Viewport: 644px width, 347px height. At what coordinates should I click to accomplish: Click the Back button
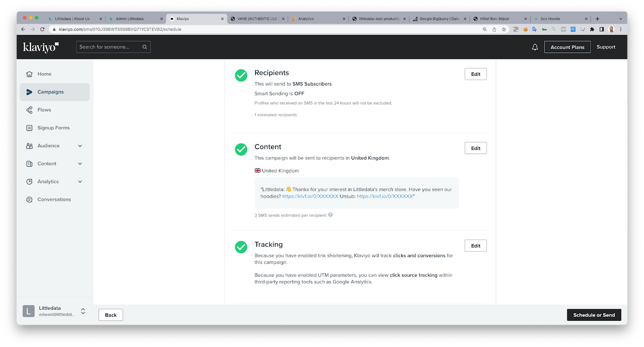pyautogui.click(x=111, y=315)
